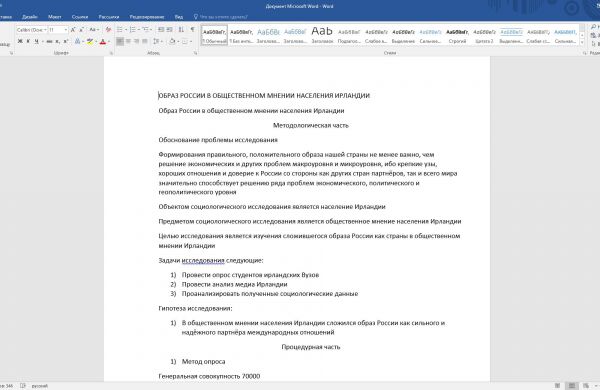Center text alignment

[128, 41]
